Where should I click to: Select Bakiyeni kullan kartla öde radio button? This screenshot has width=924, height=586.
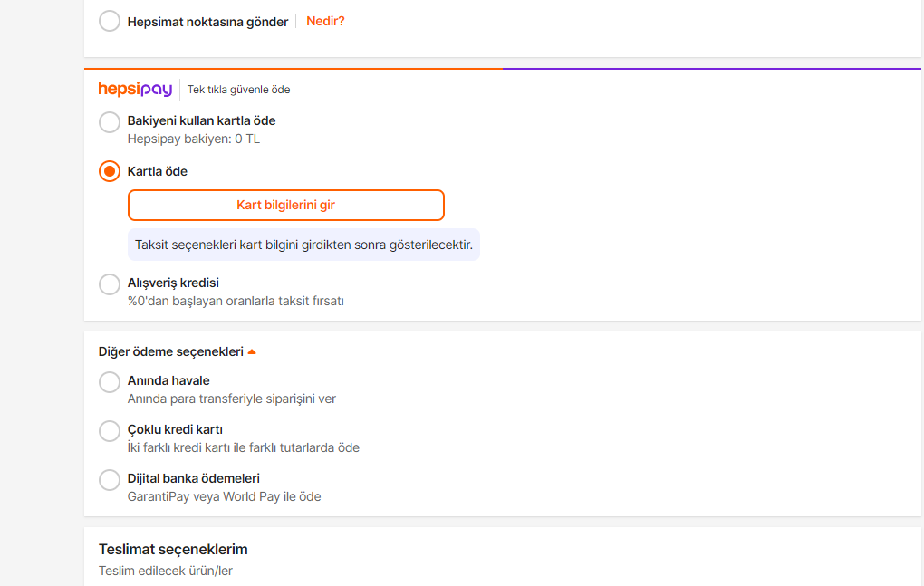pyautogui.click(x=110, y=121)
